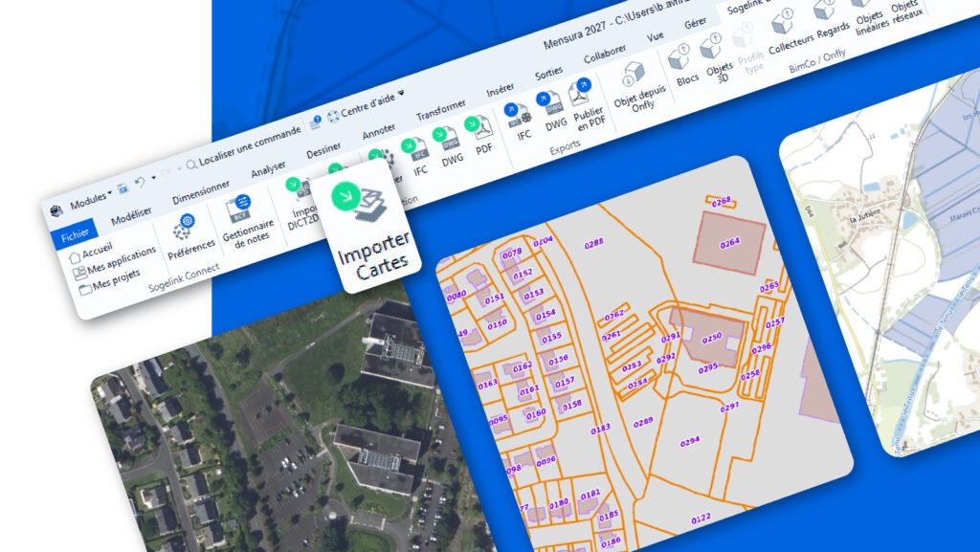Open the Fichier tab

pyautogui.click(x=75, y=235)
